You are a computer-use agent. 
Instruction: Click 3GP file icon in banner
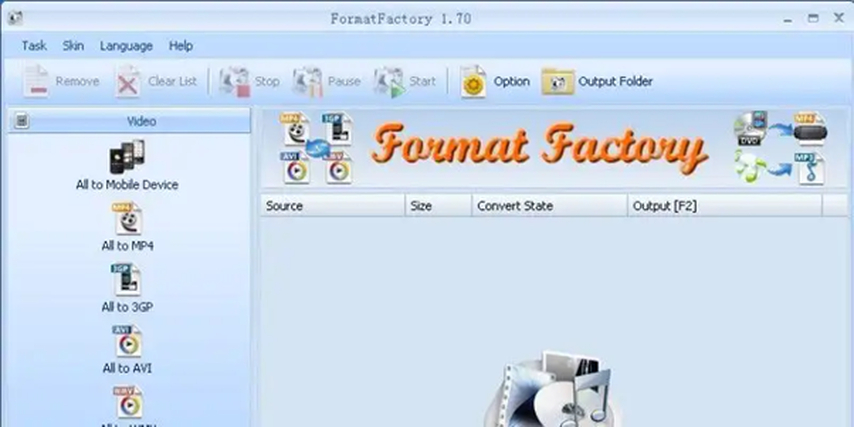click(337, 129)
